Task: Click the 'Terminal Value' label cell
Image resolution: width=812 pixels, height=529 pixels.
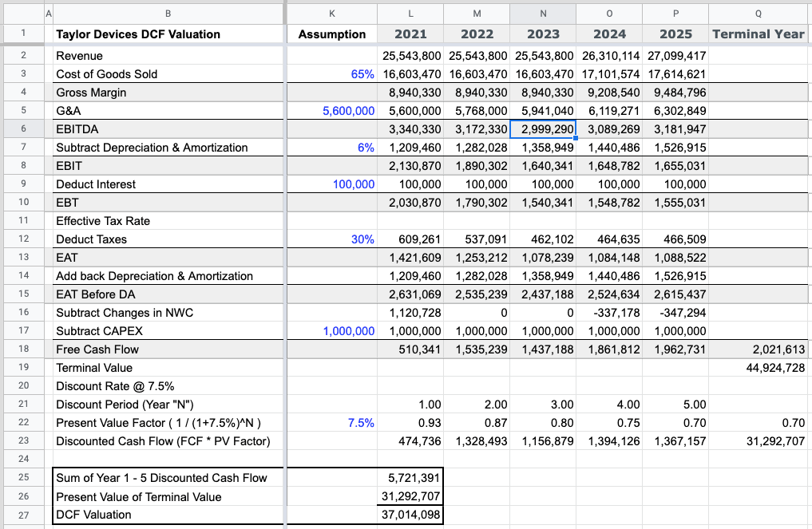Action: click(168, 368)
